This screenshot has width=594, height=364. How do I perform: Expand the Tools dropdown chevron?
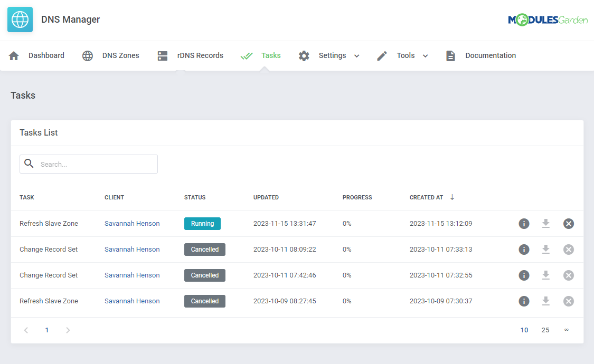click(425, 56)
